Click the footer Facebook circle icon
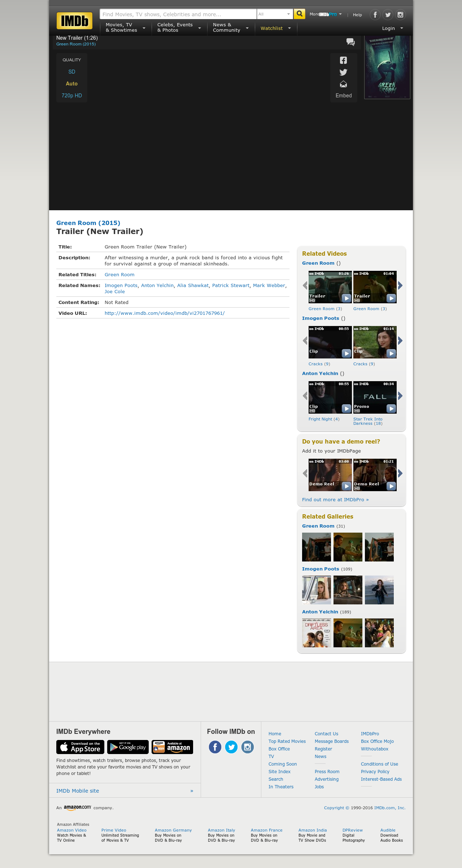Screen dimensions: 462x868 [215, 747]
